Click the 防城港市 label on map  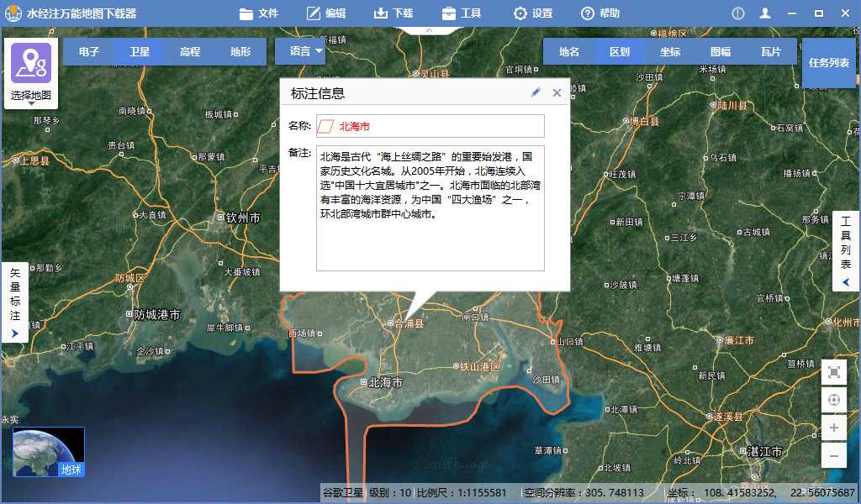coord(157,315)
